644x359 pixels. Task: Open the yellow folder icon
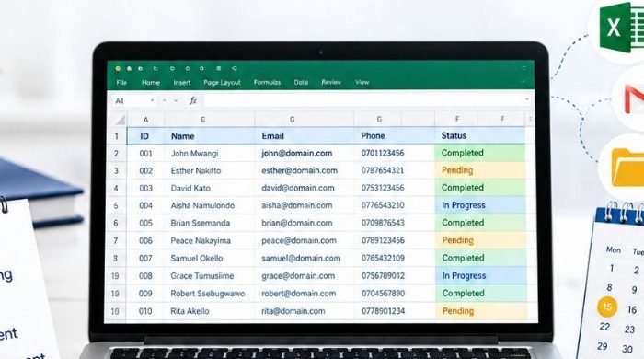pos(627,168)
